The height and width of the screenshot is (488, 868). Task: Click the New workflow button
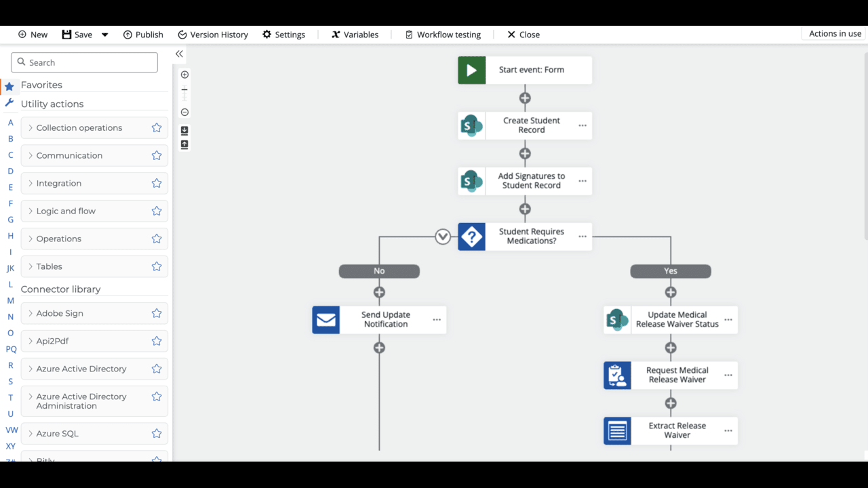coord(33,35)
